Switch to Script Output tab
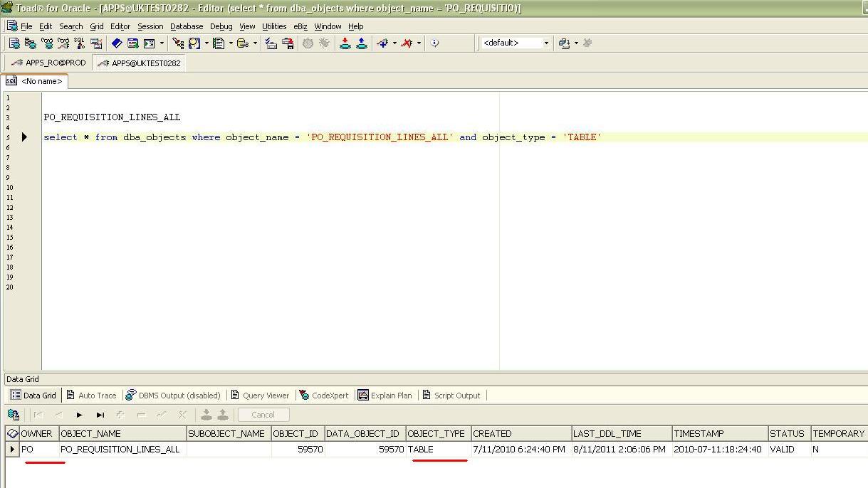The height and width of the screenshot is (488, 868). (451, 396)
